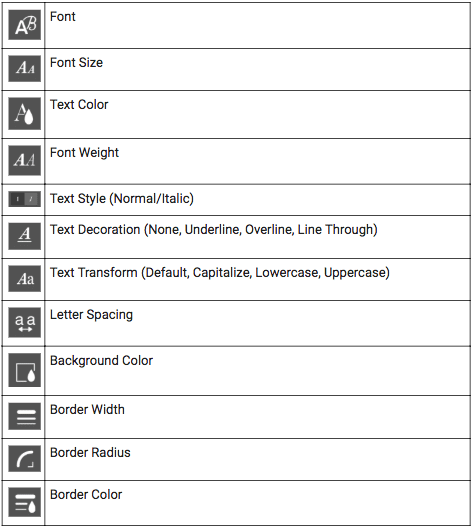Click the Text Transform Aa icon
Image resolution: width=474 pixels, height=528 pixels.
[25, 278]
